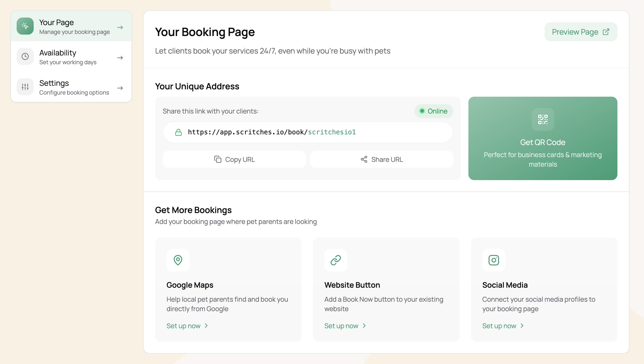Click the share icon in Share URL
This screenshot has height=364, width=644.
364,159
